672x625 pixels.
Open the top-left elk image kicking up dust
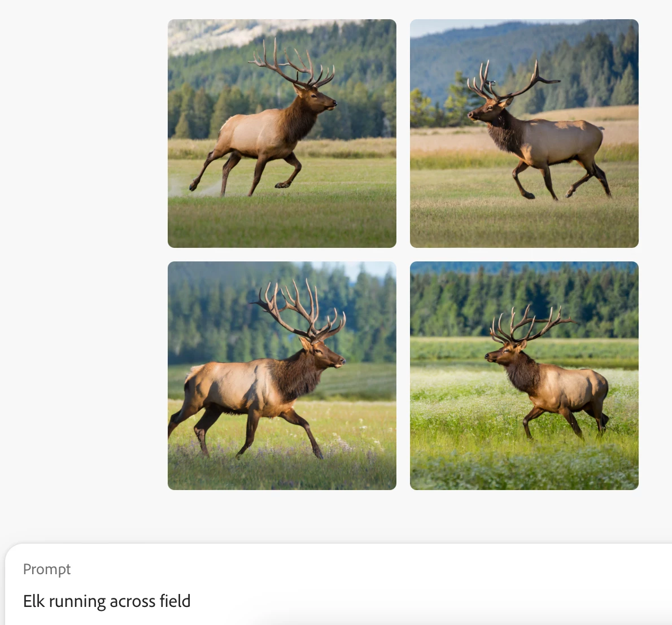pos(282,133)
